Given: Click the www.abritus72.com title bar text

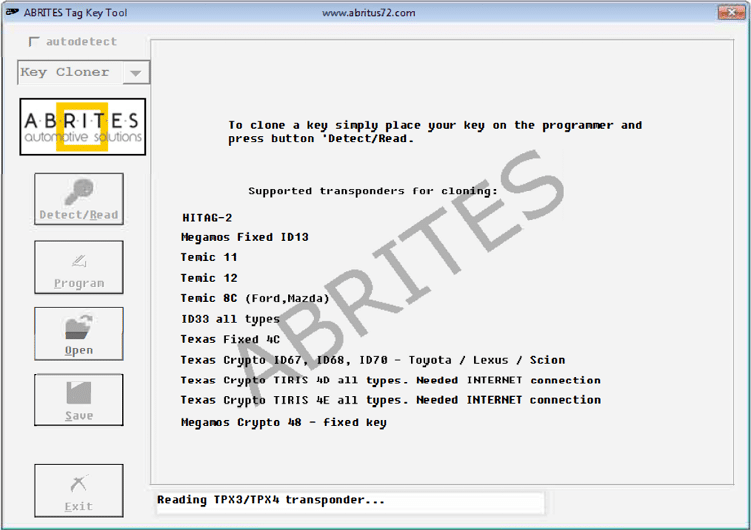Looking at the screenshot, I should (x=369, y=12).
